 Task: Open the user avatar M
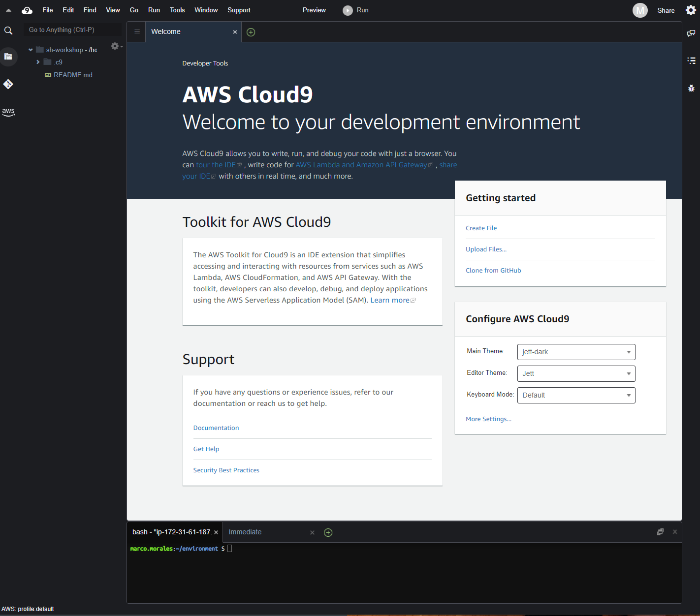(640, 10)
